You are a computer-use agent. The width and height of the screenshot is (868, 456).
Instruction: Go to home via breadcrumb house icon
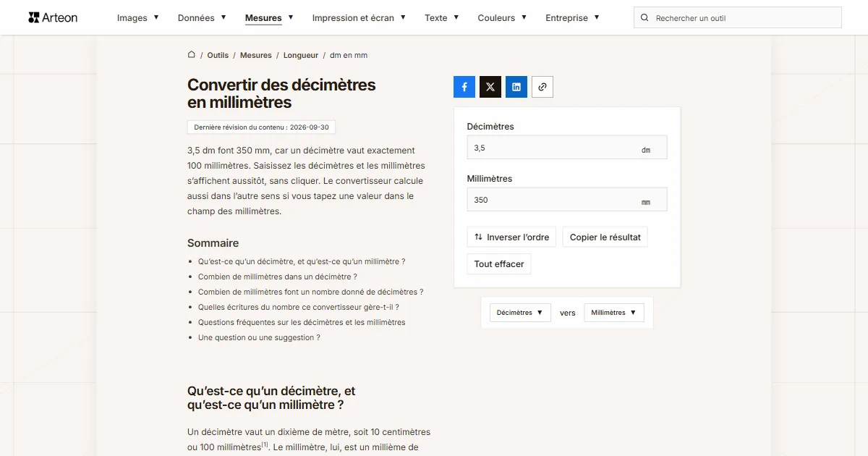tap(192, 55)
